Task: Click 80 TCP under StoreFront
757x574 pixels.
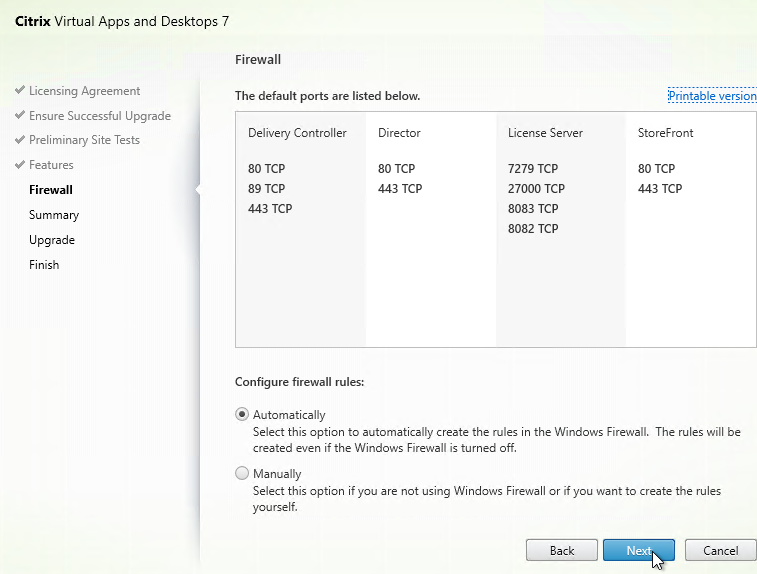Action: (x=656, y=168)
